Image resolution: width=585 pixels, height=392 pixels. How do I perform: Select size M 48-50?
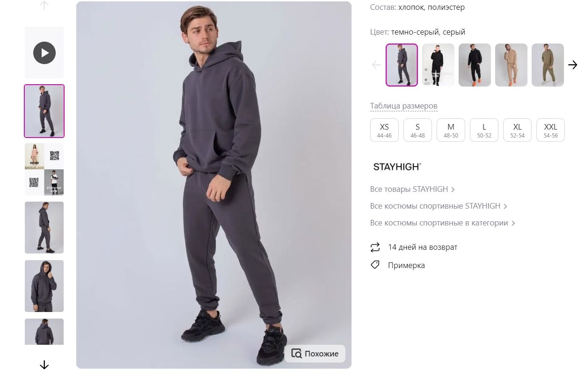coord(451,130)
